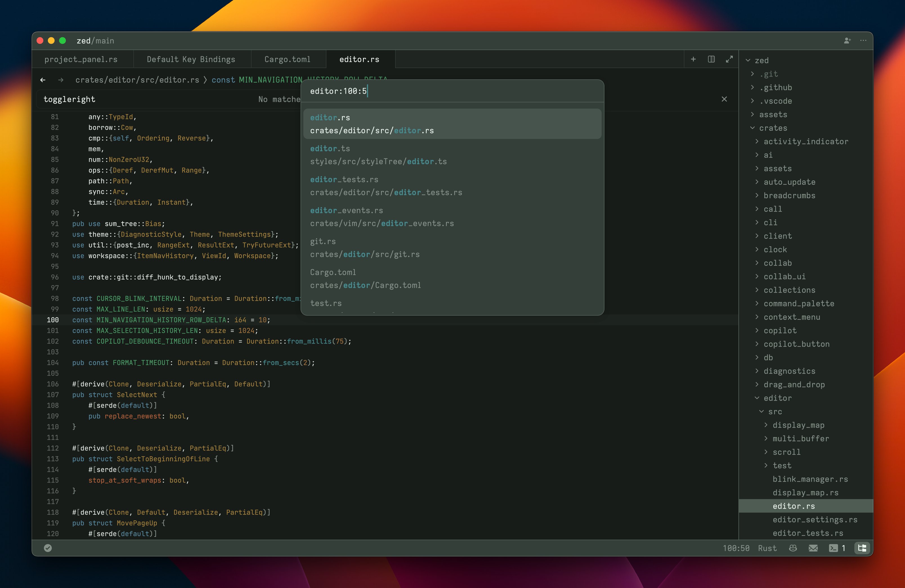Click the back navigation arrow
The height and width of the screenshot is (588, 905).
[x=42, y=80]
